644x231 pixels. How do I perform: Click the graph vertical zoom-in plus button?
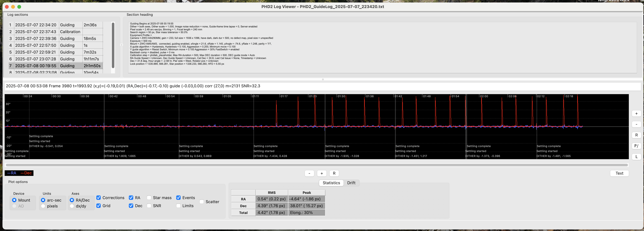coord(636,113)
